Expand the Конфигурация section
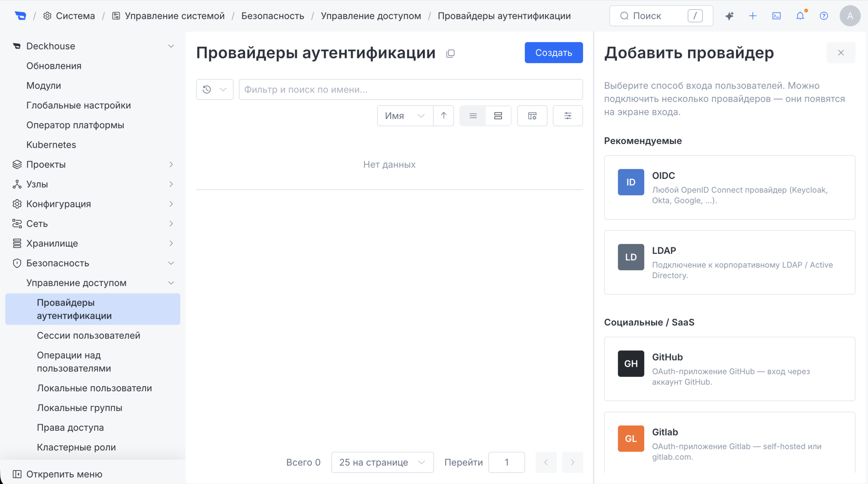868x484 pixels. pyautogui.click(x=171, y=204)
